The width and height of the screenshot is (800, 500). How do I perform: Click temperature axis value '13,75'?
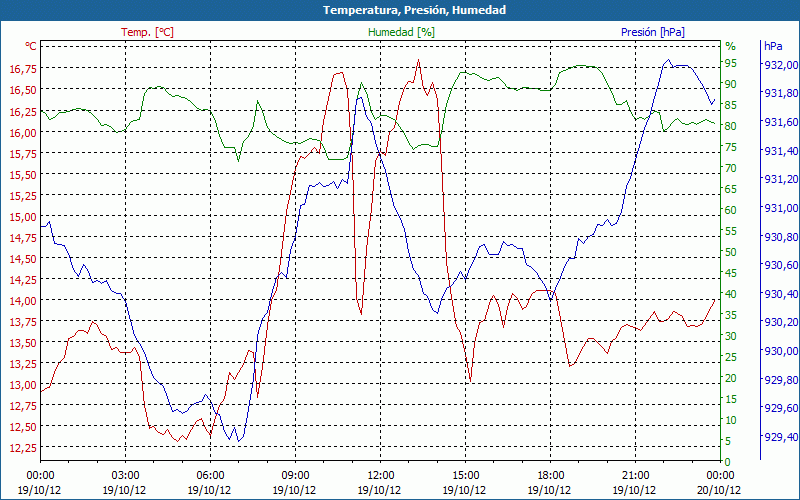click(23, 321)
